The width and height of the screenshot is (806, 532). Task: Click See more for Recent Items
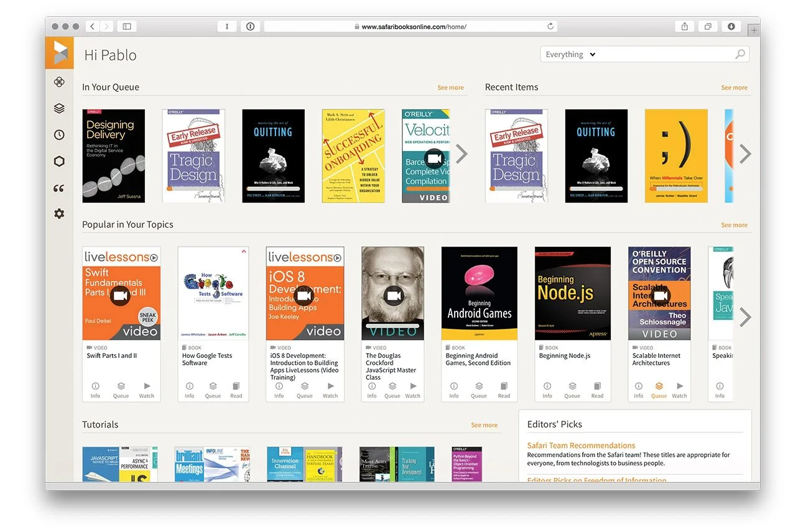tap(734, 88)
